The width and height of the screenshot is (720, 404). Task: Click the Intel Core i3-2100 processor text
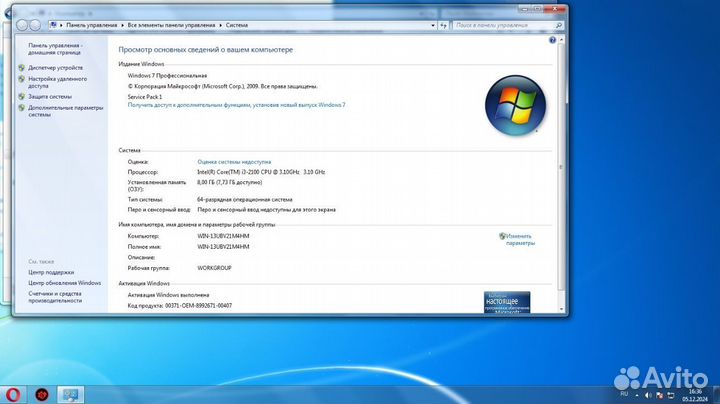pos(261,172)
